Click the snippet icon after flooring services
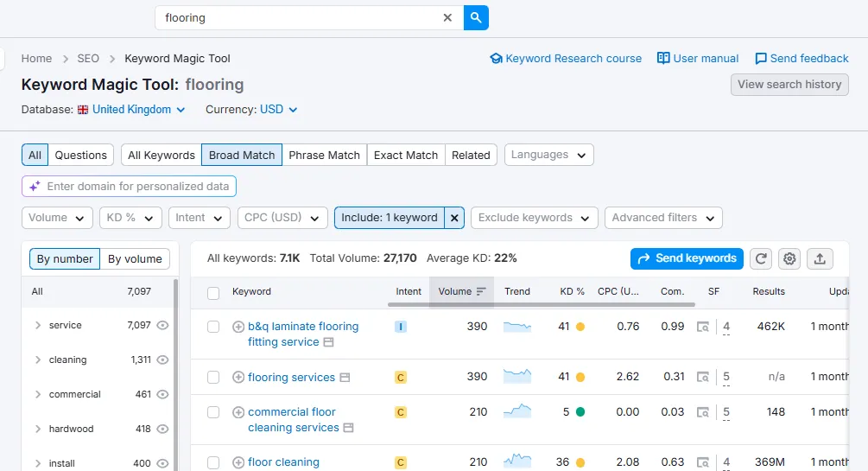 345,378
